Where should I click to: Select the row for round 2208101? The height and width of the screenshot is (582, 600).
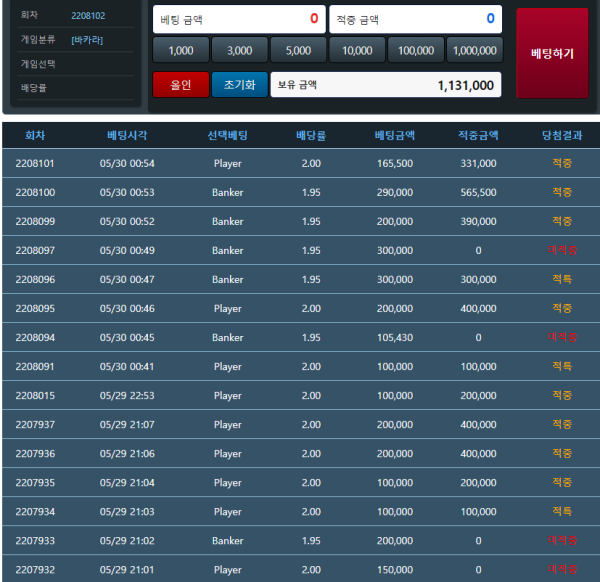coord(300,163)
